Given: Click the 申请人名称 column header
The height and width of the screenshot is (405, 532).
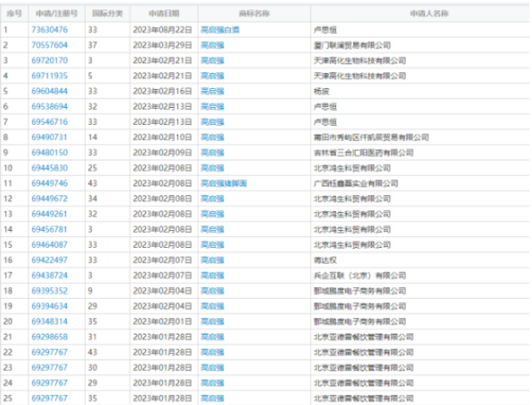Looking at the screenshot, I should click(419, 14).
